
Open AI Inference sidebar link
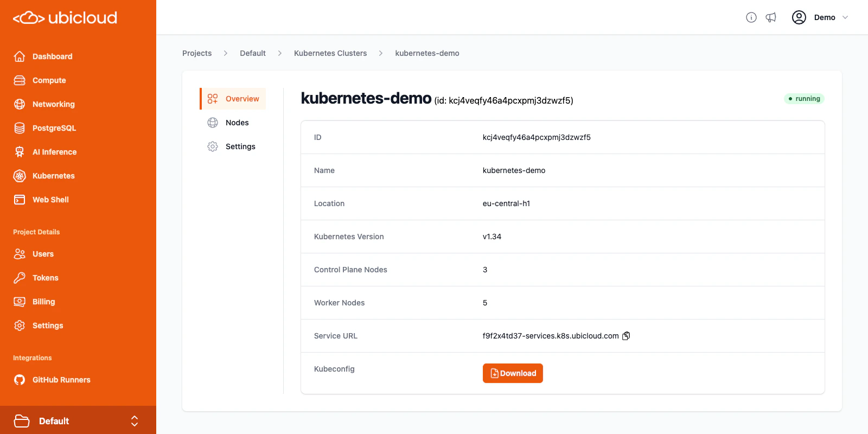click(x=55, y=152)
